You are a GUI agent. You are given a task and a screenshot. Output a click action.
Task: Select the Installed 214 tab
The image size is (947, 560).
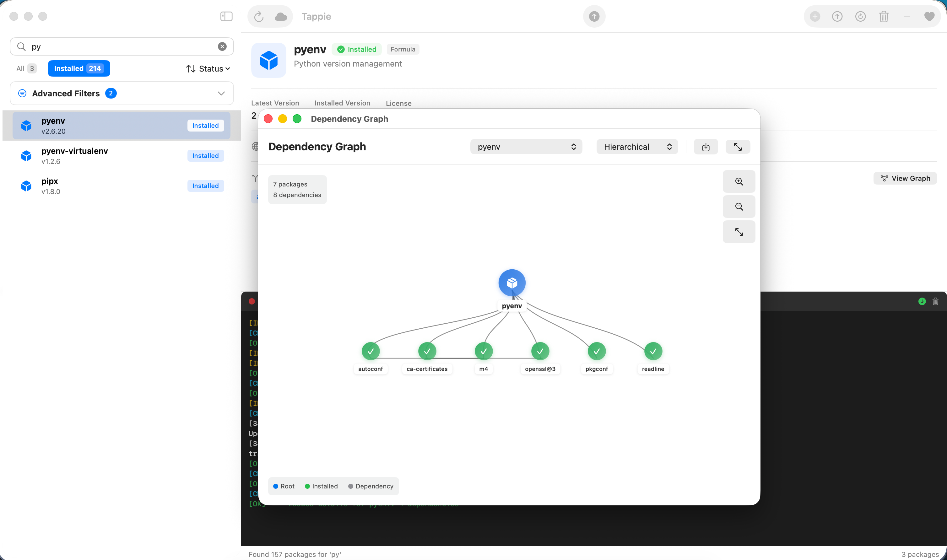(78, 68)
